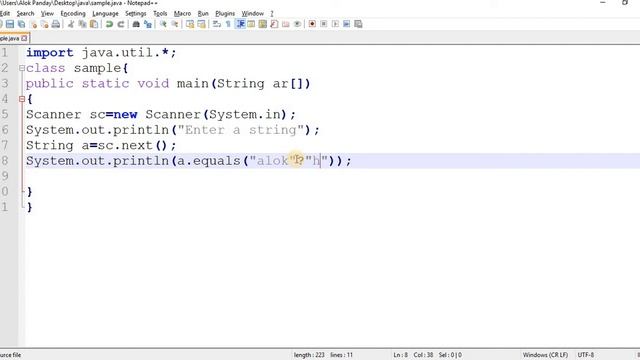Click the 'String a=sc.next();' line
Viewport: 640px width, 360px height.
coord(101,145)
